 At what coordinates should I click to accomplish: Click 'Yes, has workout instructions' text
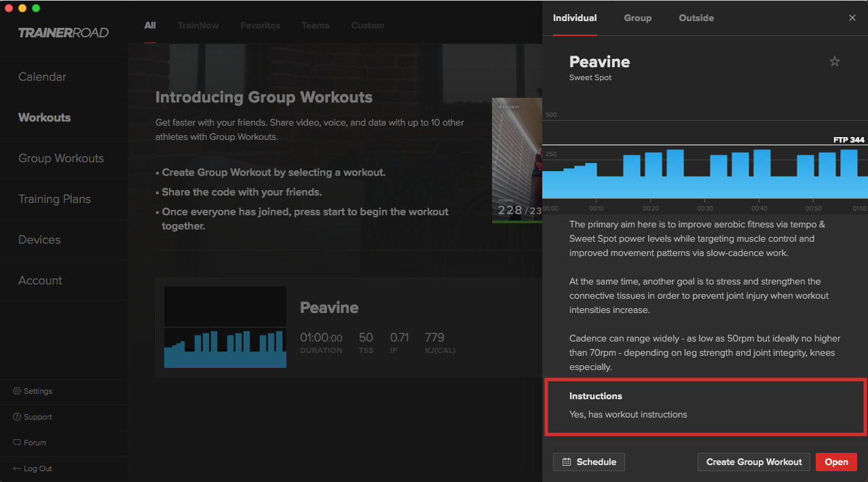[628, 414]
